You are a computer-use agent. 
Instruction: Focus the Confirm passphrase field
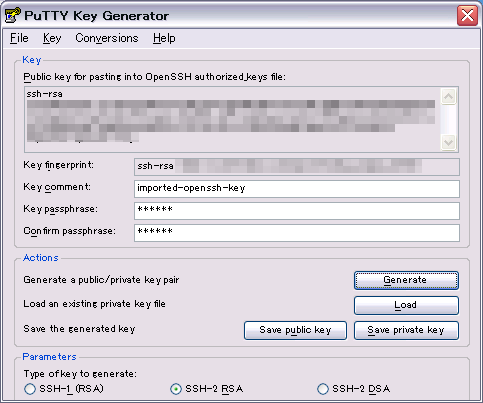point(297,233)
